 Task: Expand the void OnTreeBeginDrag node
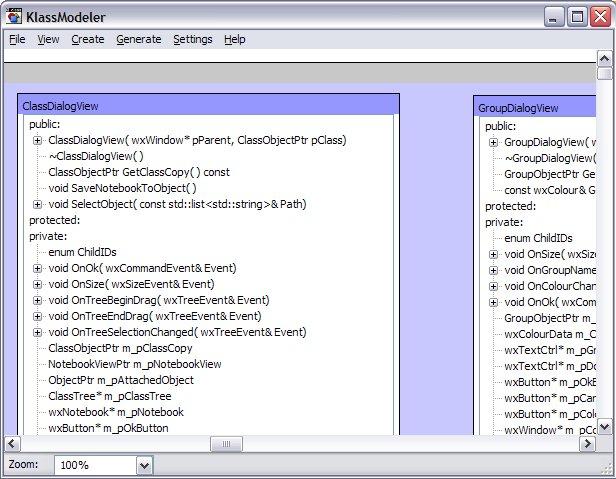[37, 301]
